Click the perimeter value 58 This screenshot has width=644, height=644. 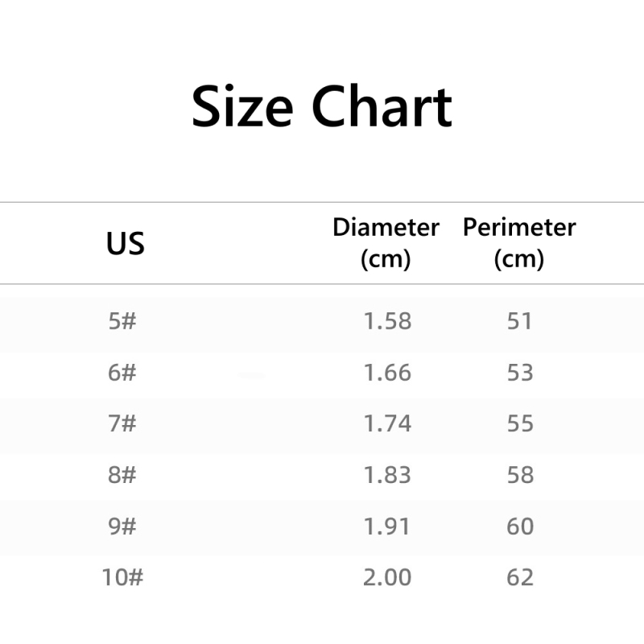point(520,475)
